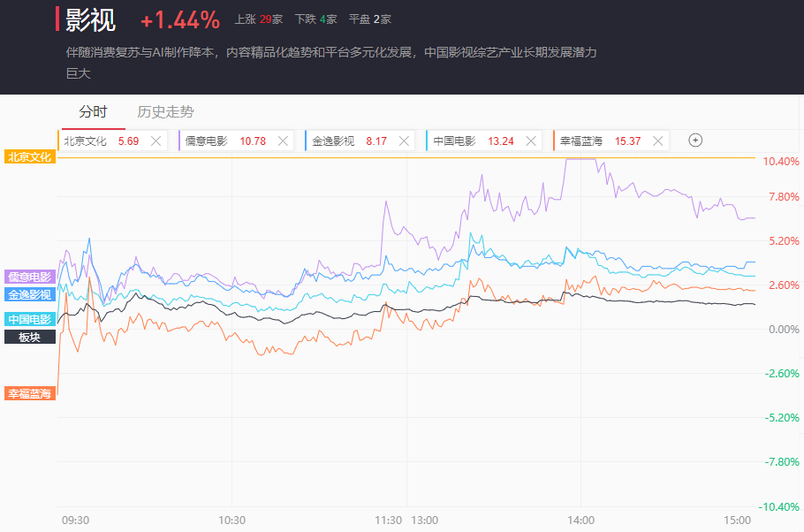Click the 北京文化 orange line label
The width and height of the screenshot is (804, 532).
pos(30,157)
